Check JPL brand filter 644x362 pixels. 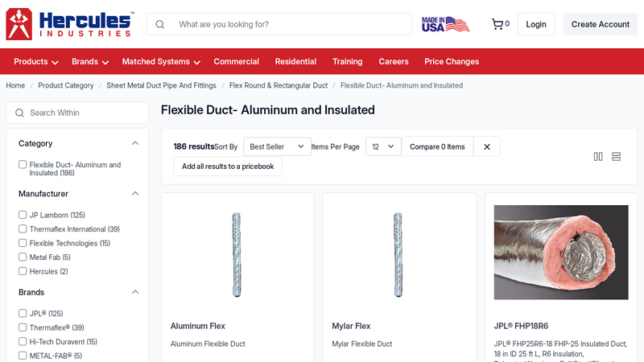point(23,313)
